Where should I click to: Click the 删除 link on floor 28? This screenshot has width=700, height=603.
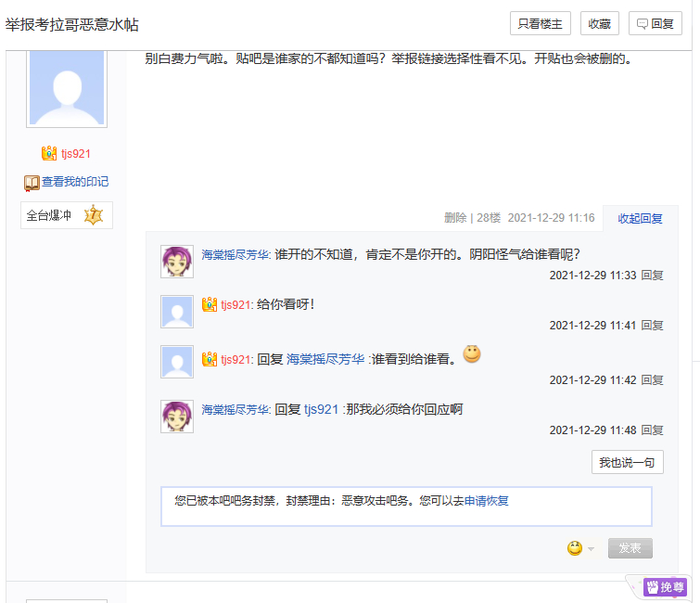(x=455, y=218)
